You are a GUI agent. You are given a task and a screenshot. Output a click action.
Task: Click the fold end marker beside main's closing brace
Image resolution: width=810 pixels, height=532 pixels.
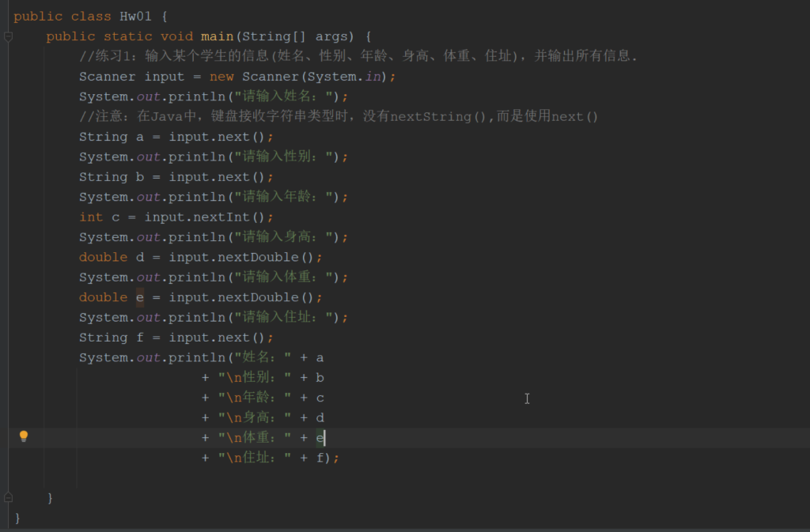coord(8,498)
